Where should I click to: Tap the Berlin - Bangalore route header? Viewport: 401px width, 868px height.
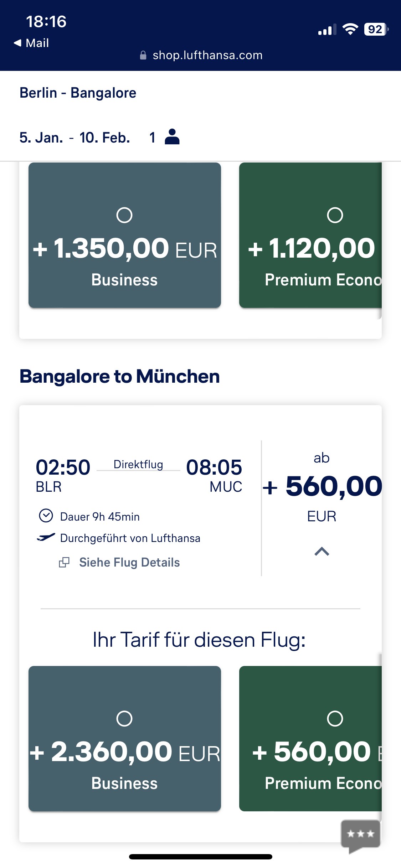pyautogui.click(x=78, y=93)
